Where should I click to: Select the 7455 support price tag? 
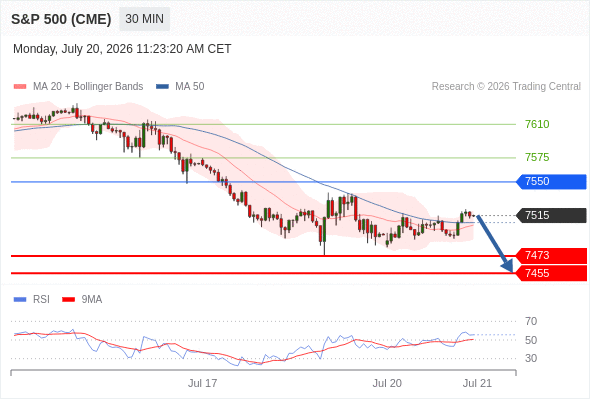pyautogui.click(x=551, y=273)
